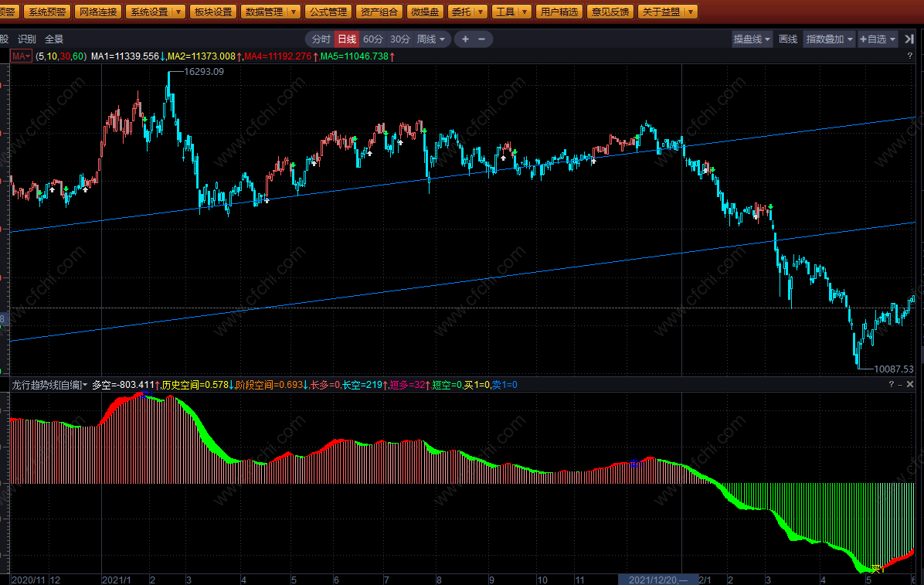Click the 阶段空间=0.693 reading

[x=269, y=385]
